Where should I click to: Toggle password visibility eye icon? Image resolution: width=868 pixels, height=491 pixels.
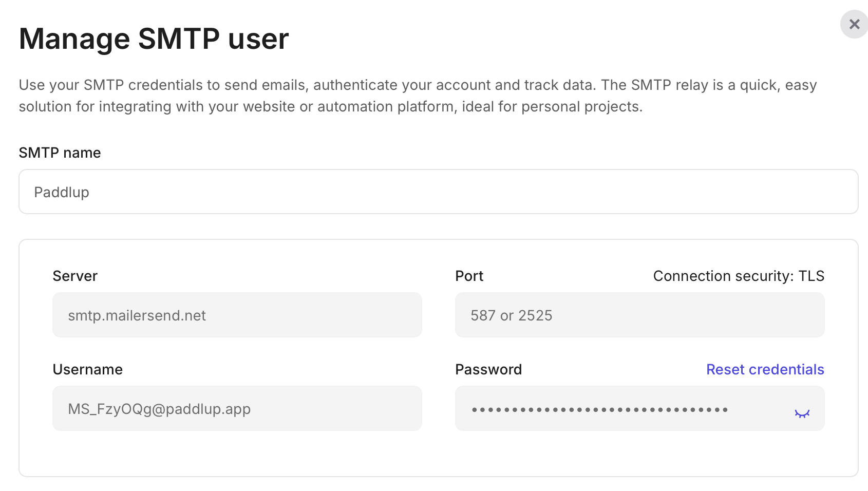(802, 413)
